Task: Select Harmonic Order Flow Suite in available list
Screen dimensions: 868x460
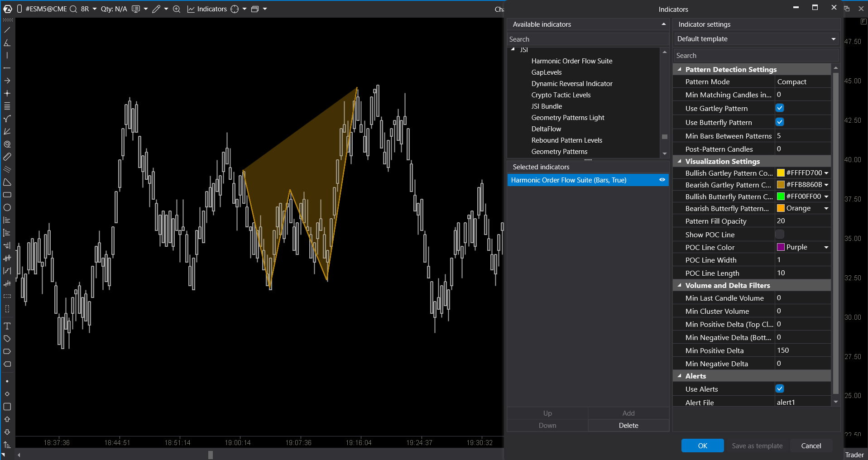Action: [x=571, y=61]
